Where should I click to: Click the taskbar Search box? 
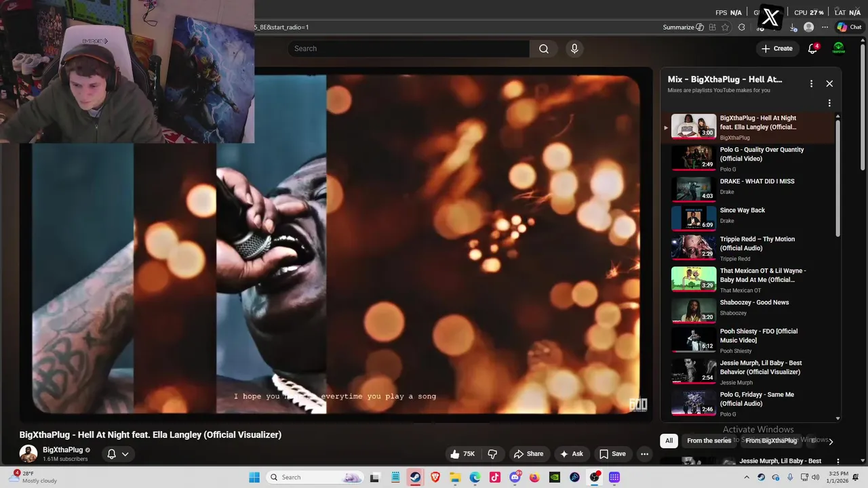point(315,477)
